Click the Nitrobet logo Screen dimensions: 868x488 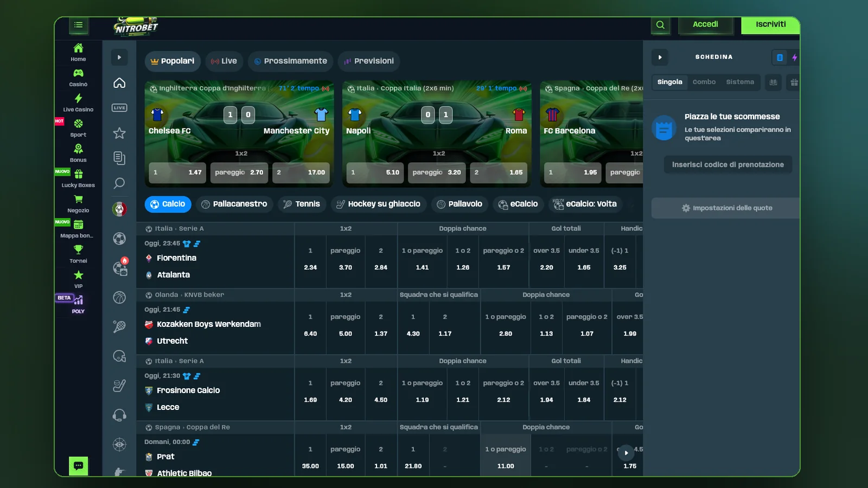point(136,27)
